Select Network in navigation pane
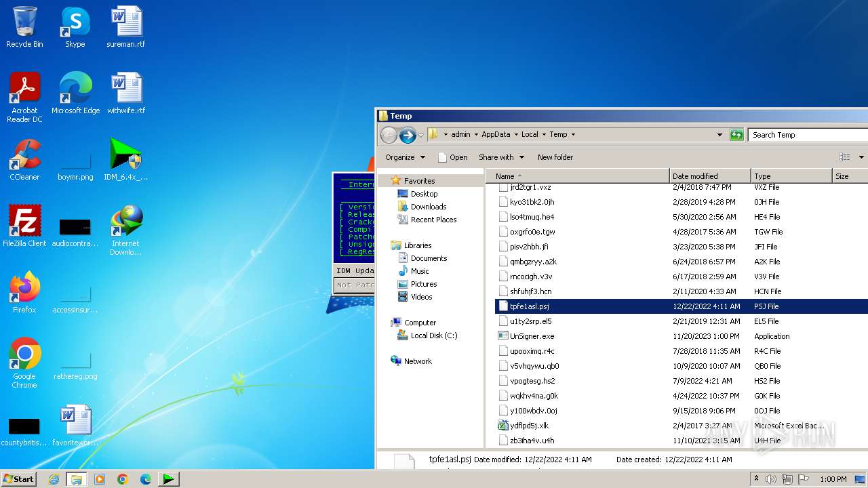This screenshot has width=868, height=488. pyautogui.click(x=418, y=361)
